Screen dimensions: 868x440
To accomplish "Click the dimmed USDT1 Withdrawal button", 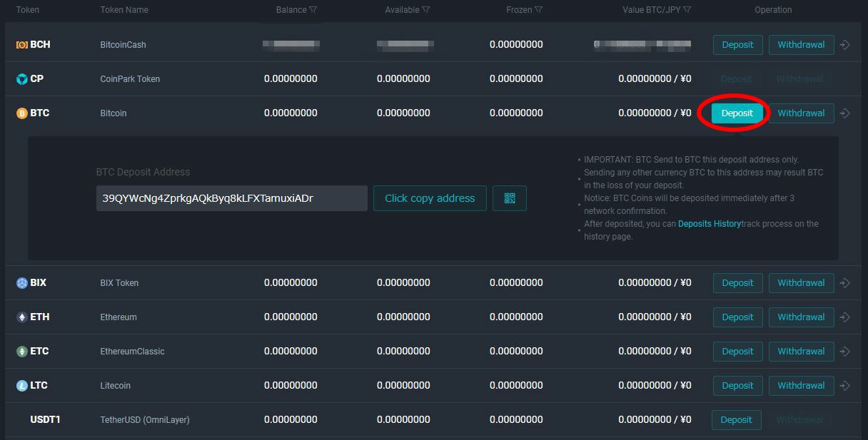I will tap(799, 420).
